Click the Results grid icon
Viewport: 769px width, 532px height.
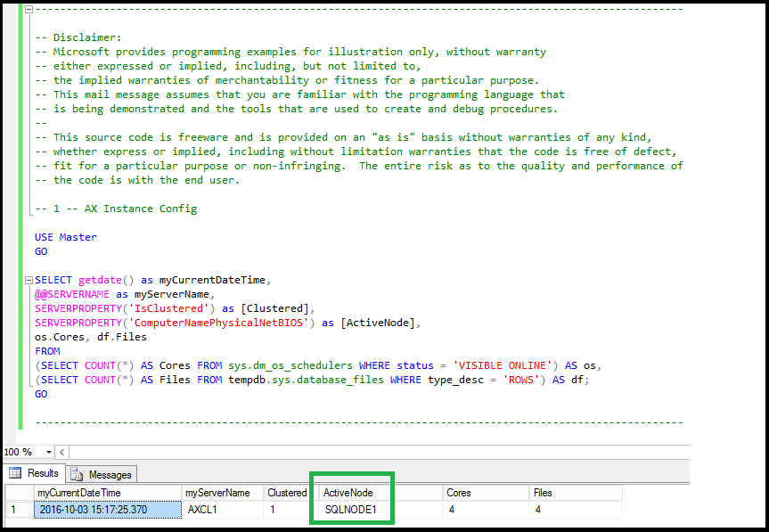[15, 473]
